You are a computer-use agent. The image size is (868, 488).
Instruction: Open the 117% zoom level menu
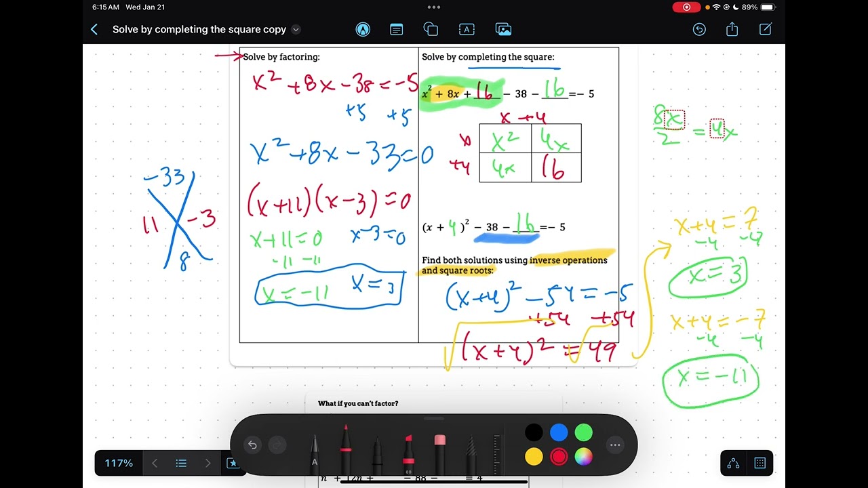coord(119,463)
